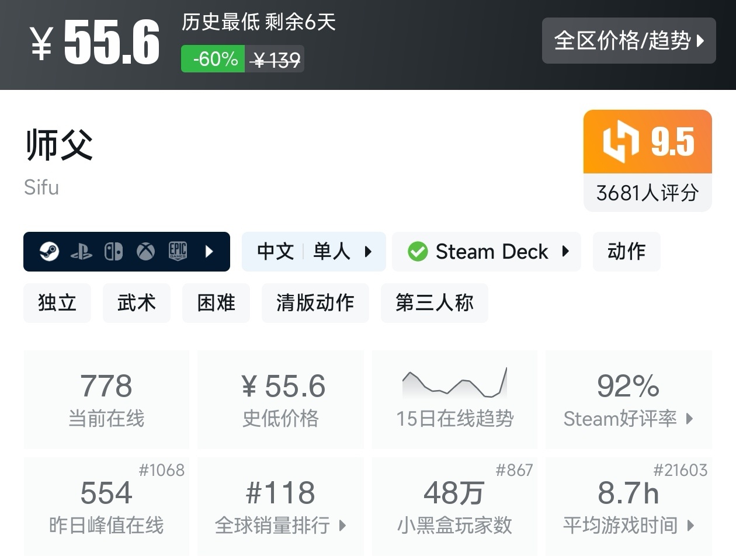
Task: Select the Xbox platform icon
Action: [145, 252]
